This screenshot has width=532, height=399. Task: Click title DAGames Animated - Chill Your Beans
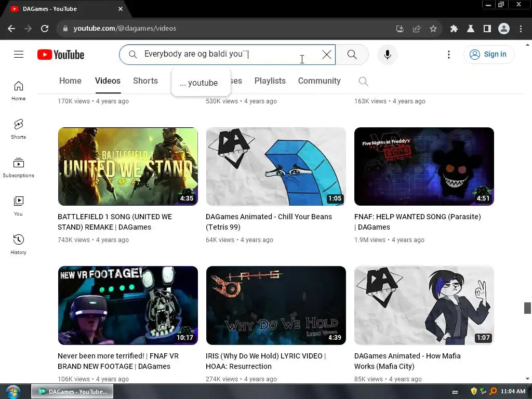tap(269, 222)
